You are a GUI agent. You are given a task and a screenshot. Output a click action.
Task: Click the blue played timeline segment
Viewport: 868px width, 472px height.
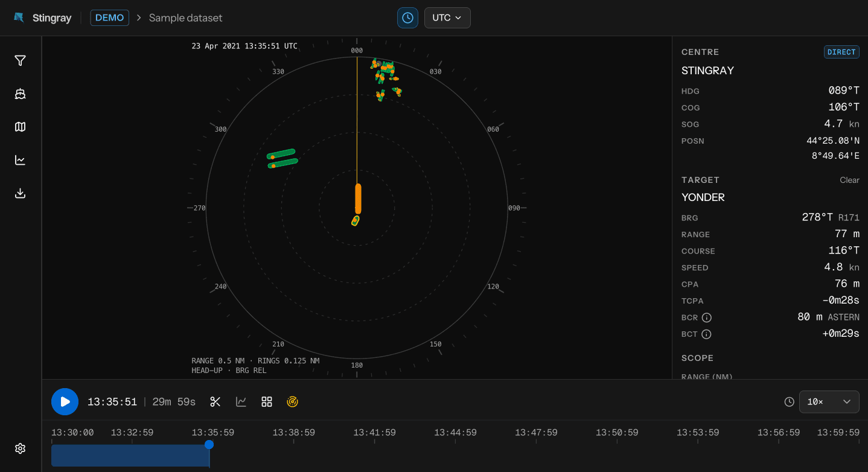point(130,456)
